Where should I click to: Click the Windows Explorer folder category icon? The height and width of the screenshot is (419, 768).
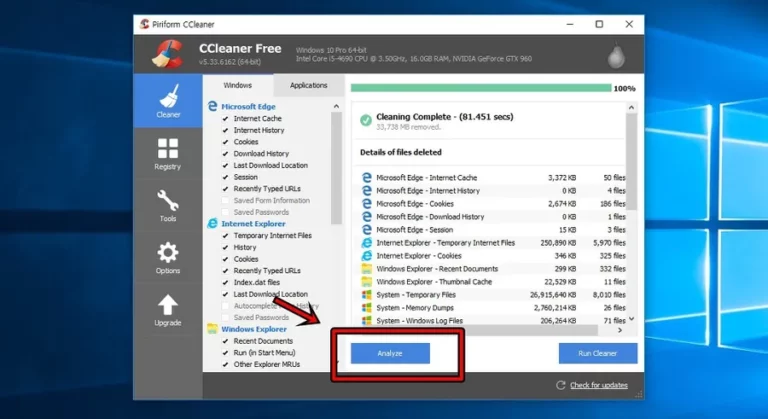(x=213, y=329)
